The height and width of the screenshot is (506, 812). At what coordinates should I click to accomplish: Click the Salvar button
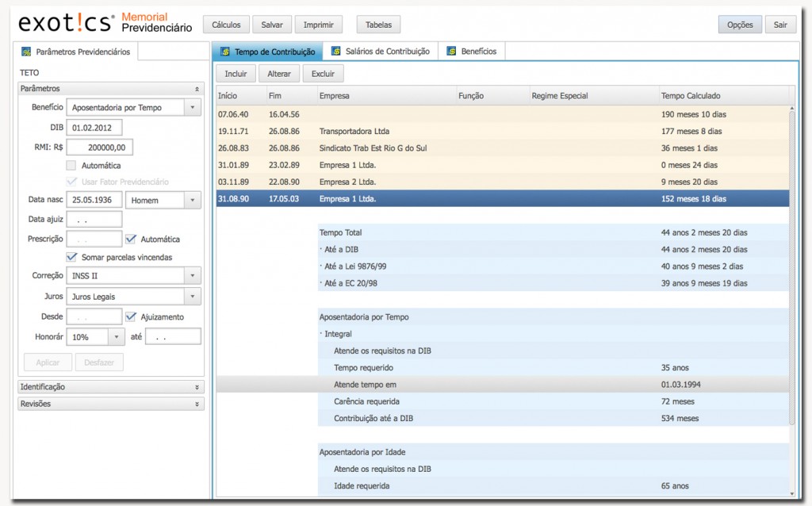[272, 25]
